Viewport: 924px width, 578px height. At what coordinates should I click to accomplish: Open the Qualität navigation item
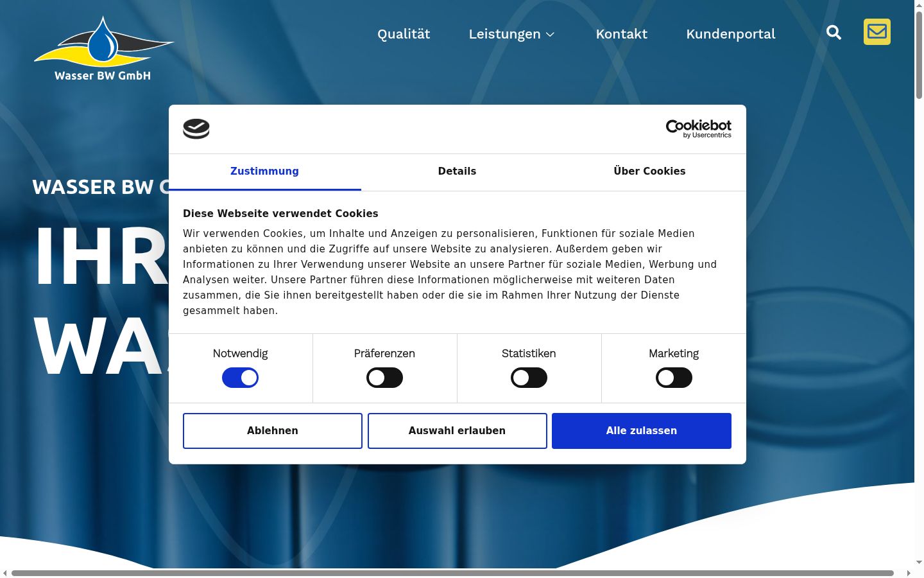[404, 34]
